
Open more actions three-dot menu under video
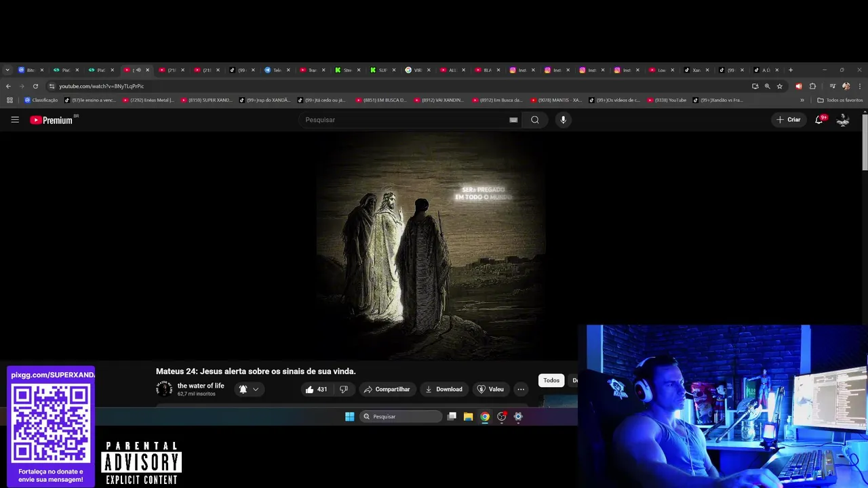coord(521,389)
